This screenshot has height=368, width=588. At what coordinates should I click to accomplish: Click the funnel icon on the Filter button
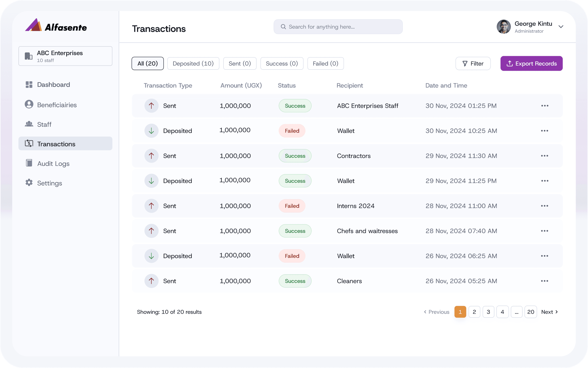[465, 63]
